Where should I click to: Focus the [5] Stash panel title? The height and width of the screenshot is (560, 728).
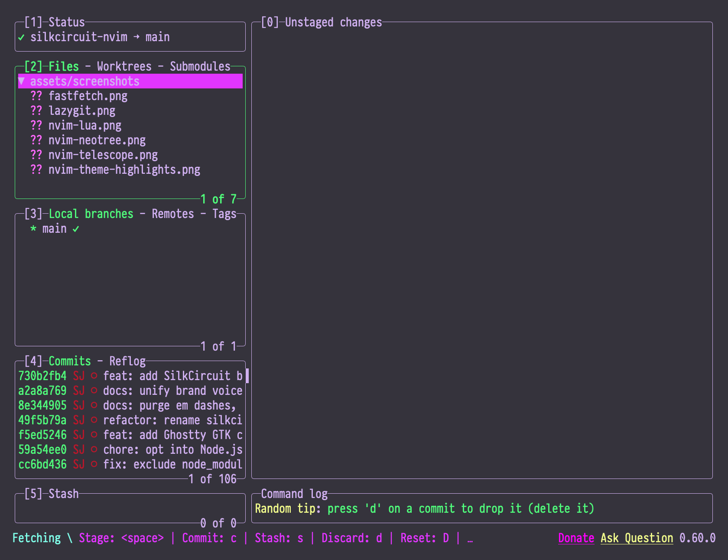point(52,494)
